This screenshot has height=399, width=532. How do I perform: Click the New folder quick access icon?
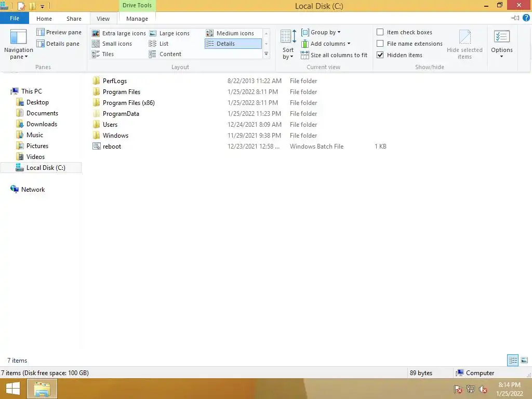click(x=33, y=6)
